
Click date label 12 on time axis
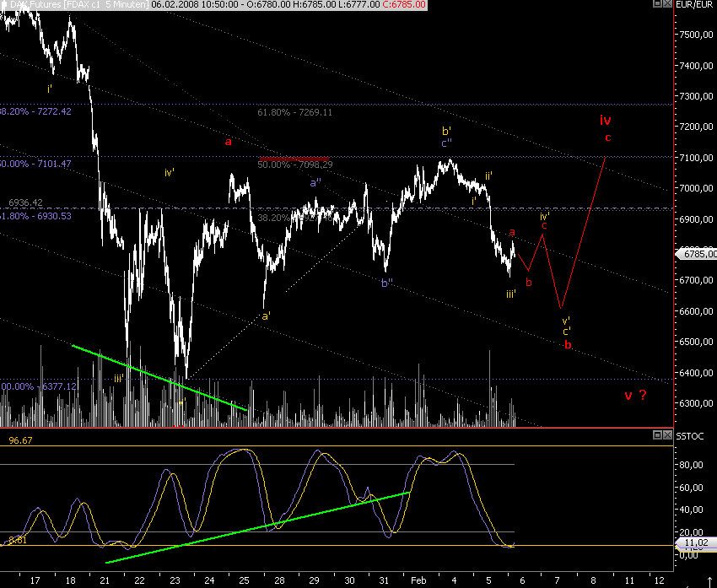pos(659,580)
